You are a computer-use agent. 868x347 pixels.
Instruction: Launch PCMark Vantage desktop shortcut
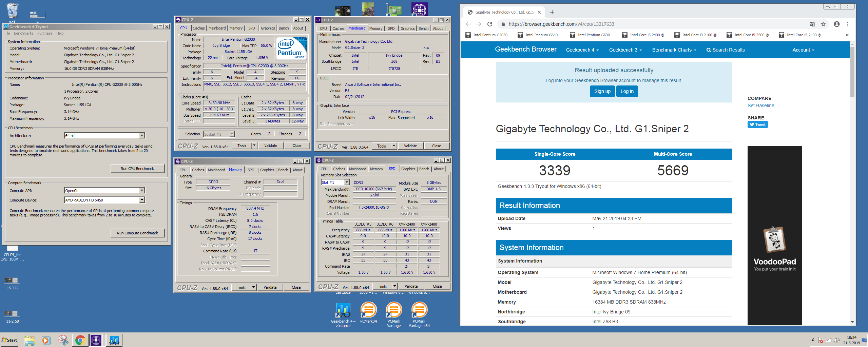pyautogui.click(x=394, y=315)
